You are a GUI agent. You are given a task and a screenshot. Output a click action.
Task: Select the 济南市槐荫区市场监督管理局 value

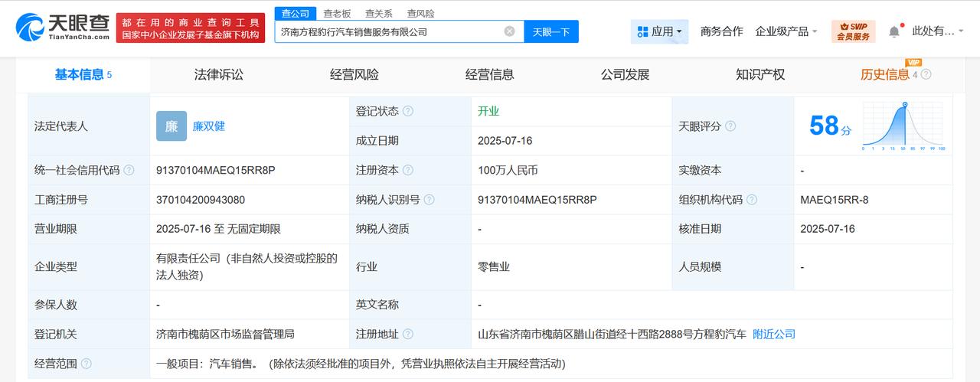pos(225,335)
